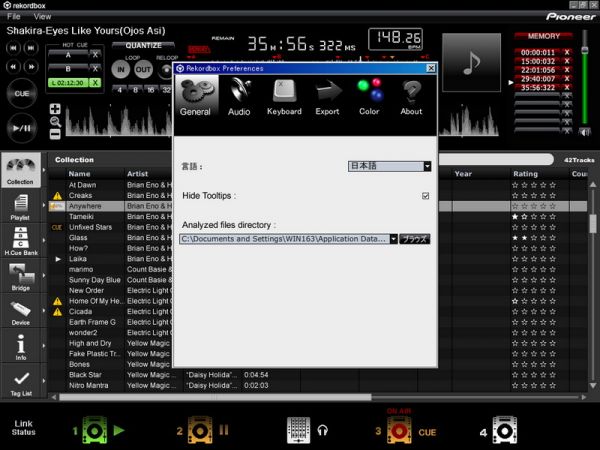Close the Rekordbox Preferences dialog

click(431, 68)
